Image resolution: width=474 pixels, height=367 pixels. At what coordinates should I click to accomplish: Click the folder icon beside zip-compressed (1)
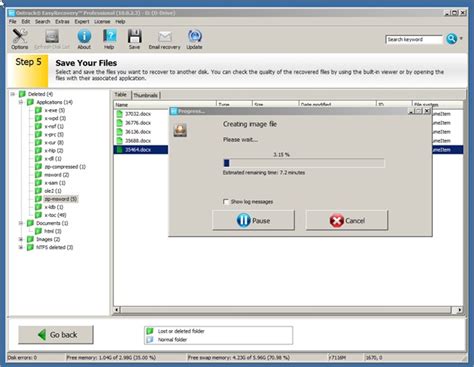click(x=39, y=167)
